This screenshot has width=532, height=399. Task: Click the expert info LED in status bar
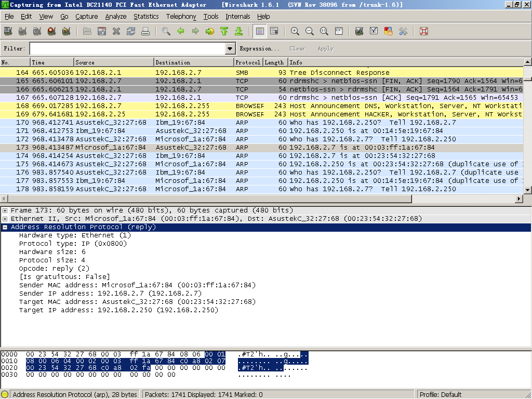[5, 394]
